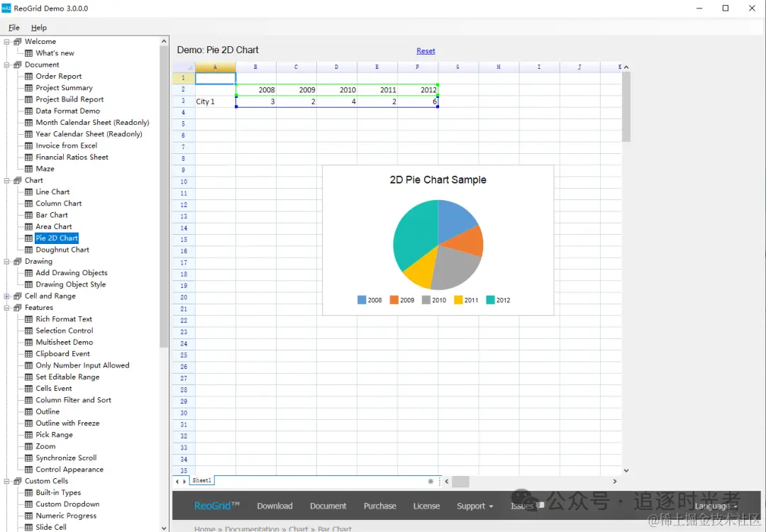
Task: Click the sheet icon beside Bar Chart
Action: coord(29,215)
